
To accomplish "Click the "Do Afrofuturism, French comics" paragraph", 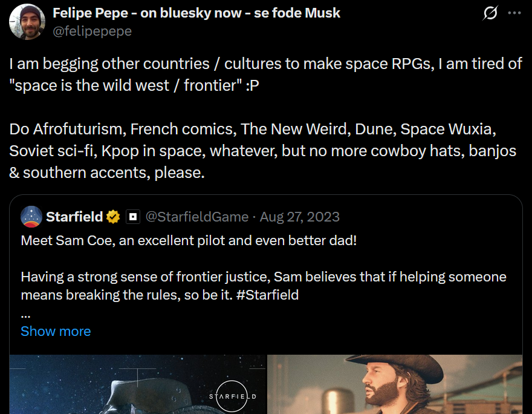I will pyautogui.click(x=263, y=151).
